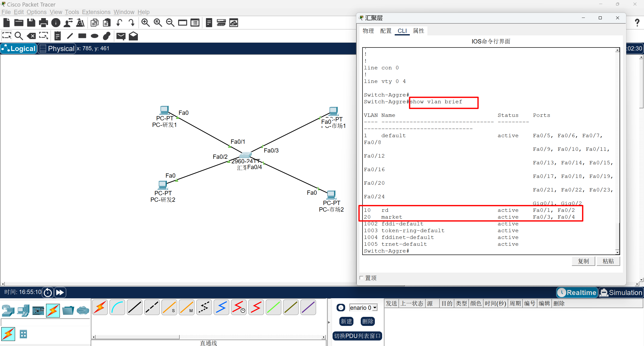Redo the last action
The height and width of the screenshot is (346, 644).
coord(132,23)
